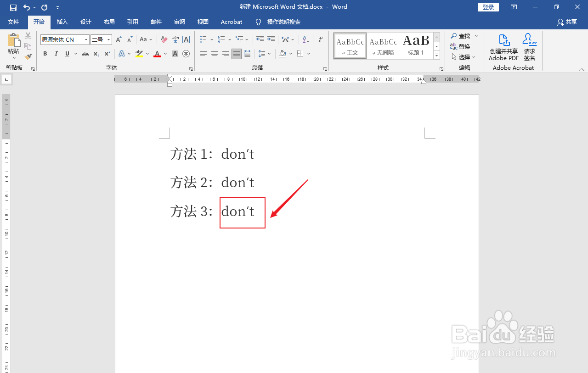Apply character border icon
The height and width of the screenshot is (373, 588).
tap(186, 40)
